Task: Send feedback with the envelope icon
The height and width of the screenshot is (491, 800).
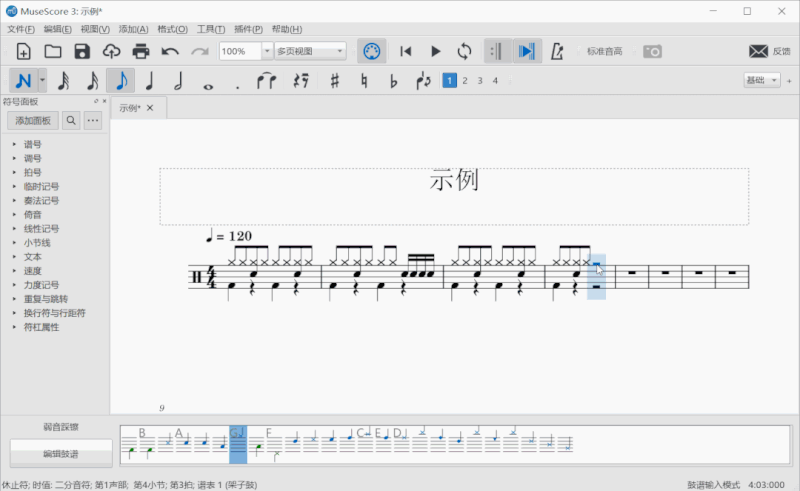Action: [x=758, y=51]
